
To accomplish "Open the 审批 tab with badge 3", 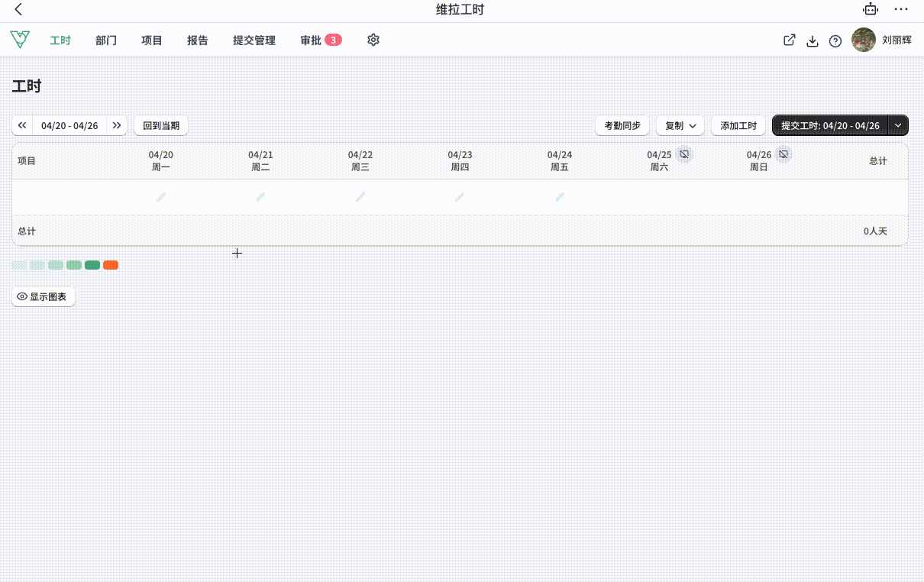I will click(x=321, y=40).
